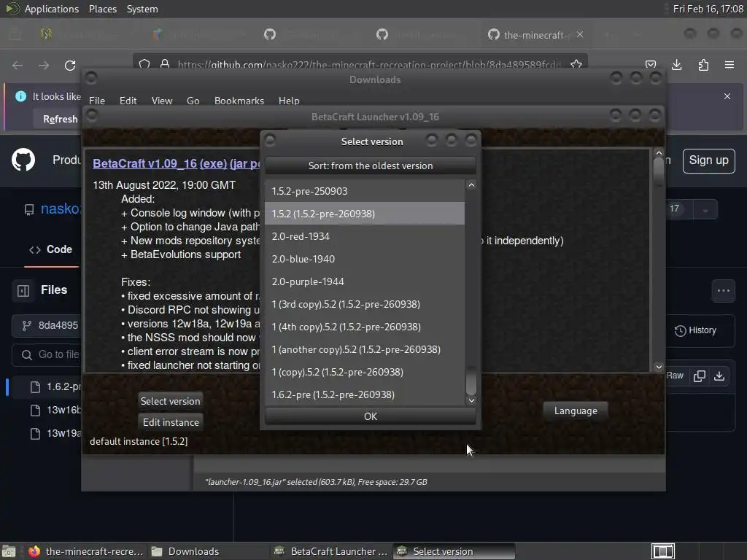This screenshot has height=560, width=747.
Task: Open file History on GitHub
Action: point(695,330)
